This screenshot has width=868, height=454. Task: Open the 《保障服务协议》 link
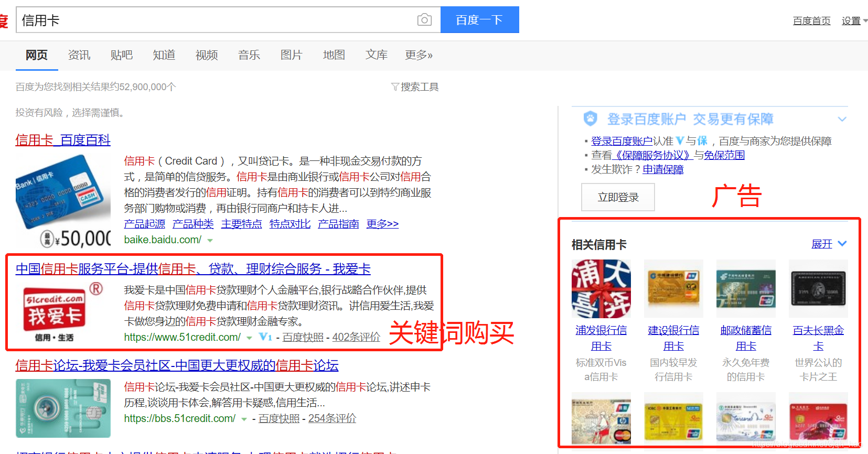point(652,155)
